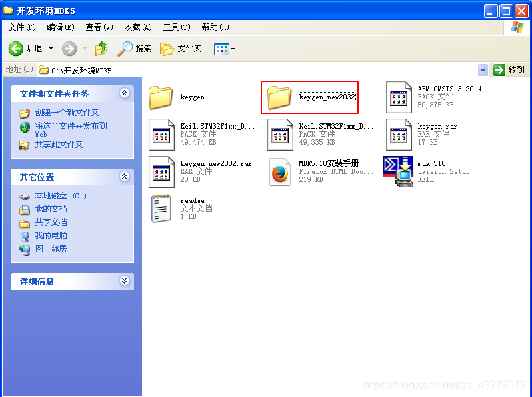Open the 工具(T) menu
The width and height of the screenshot is (532, 397).
pyautogui.click(x=177, y=27)
